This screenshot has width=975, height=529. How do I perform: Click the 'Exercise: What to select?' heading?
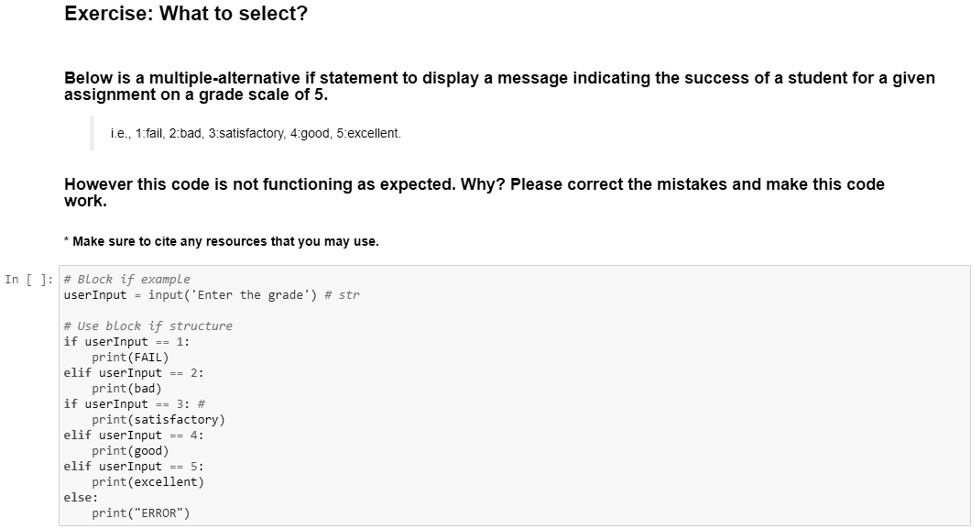186,13
